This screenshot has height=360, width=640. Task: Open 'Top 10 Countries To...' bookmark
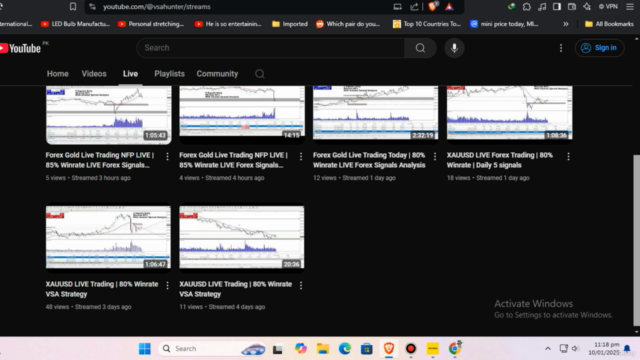pos(427,24)
